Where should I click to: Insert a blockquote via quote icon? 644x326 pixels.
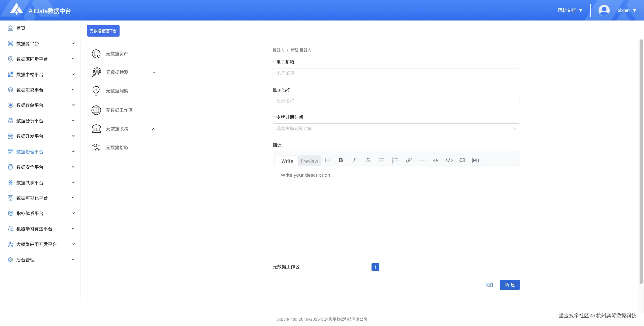tap(436, 160)
